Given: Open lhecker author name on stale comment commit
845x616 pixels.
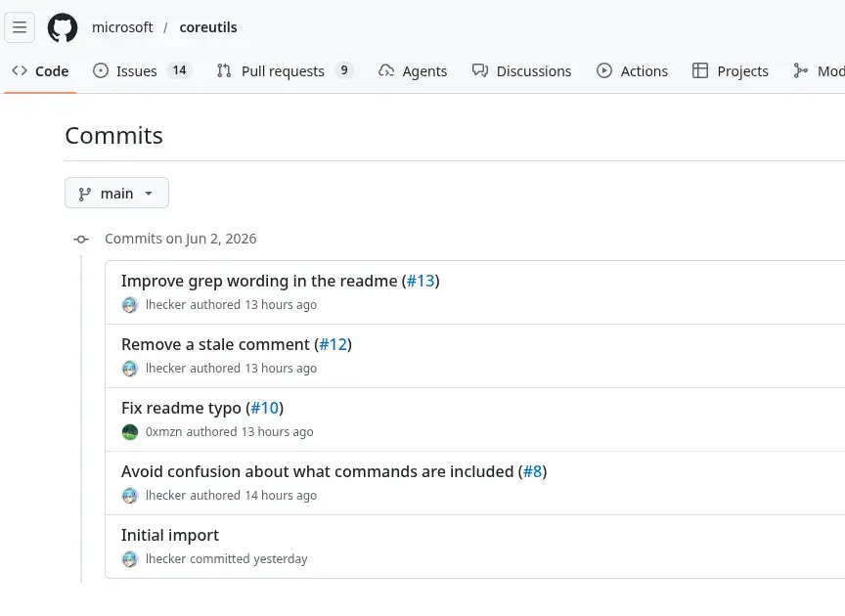Looking at the screenshot, I should 165,368.
